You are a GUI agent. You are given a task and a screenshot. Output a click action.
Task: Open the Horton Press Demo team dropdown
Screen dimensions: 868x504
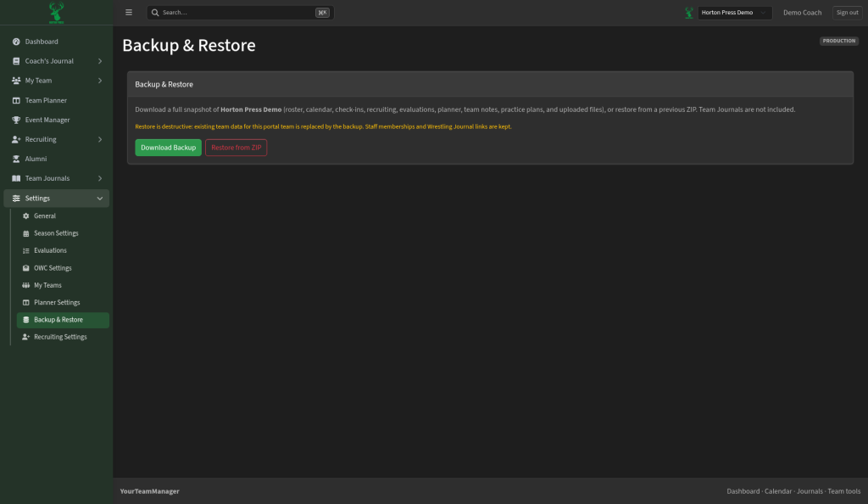[x=735, y=12]
